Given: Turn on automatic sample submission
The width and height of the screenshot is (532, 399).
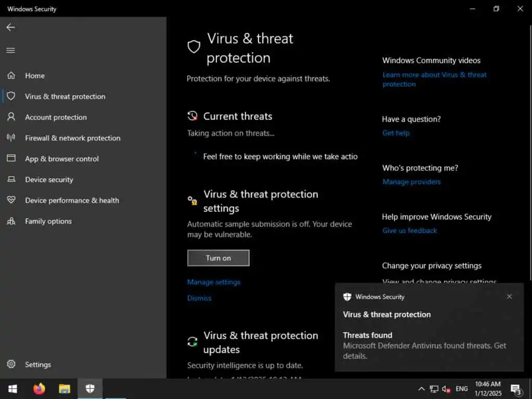Looking at the screenshot, I should point(218,258).
